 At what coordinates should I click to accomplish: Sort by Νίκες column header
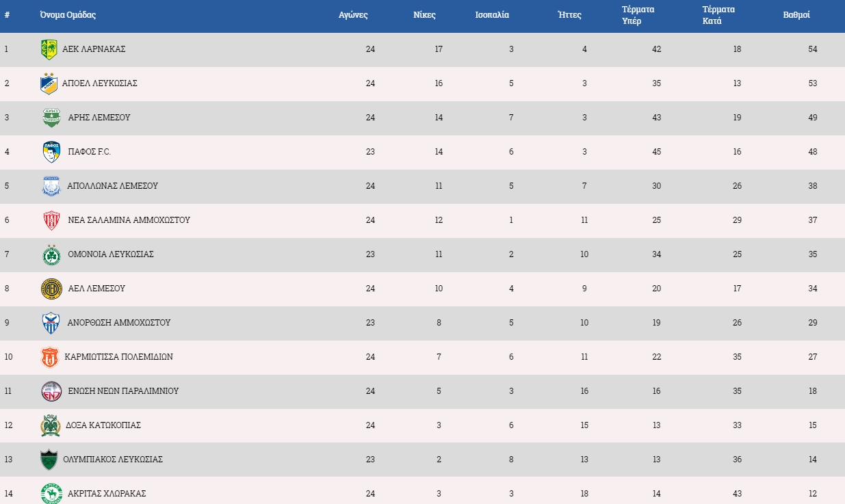(x=424, y=14)
